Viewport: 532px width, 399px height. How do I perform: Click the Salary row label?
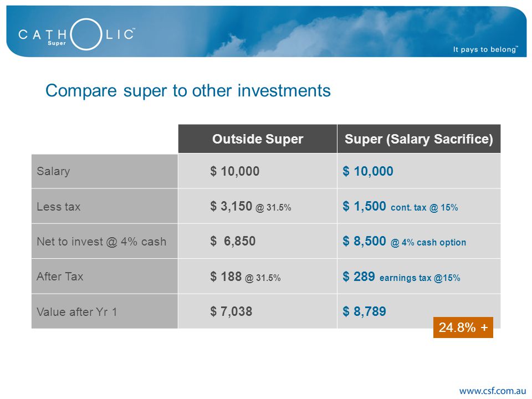pos(53,171)
